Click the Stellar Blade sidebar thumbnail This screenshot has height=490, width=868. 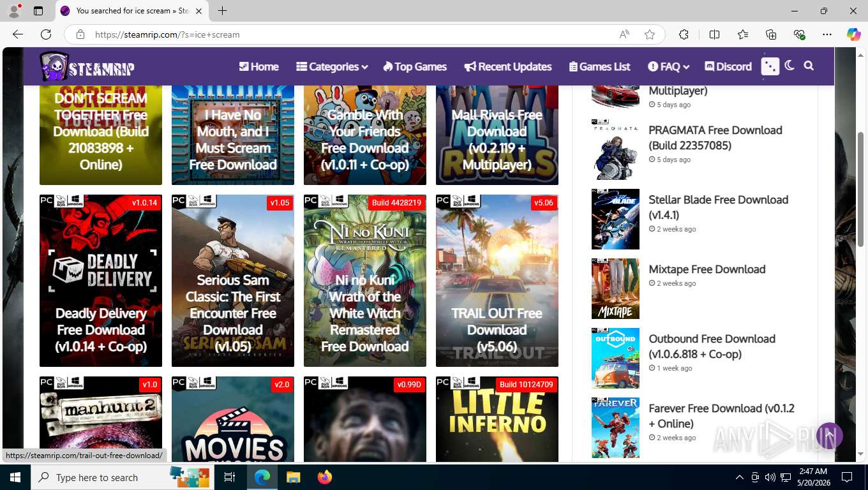(x=615, y=219)
